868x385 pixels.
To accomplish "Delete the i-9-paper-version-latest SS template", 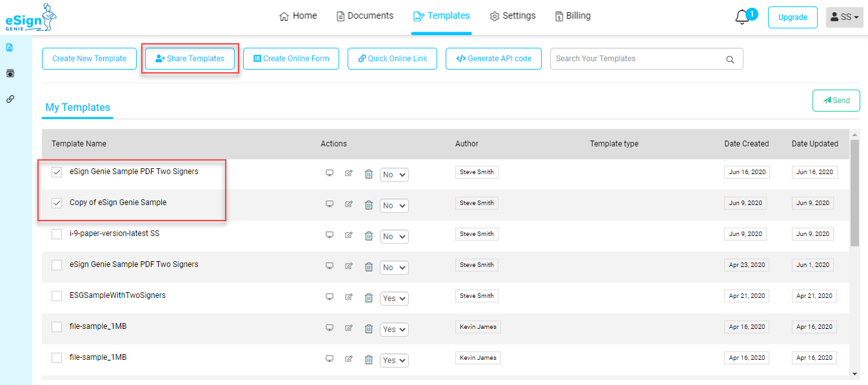I will click(x=369, y=236).
